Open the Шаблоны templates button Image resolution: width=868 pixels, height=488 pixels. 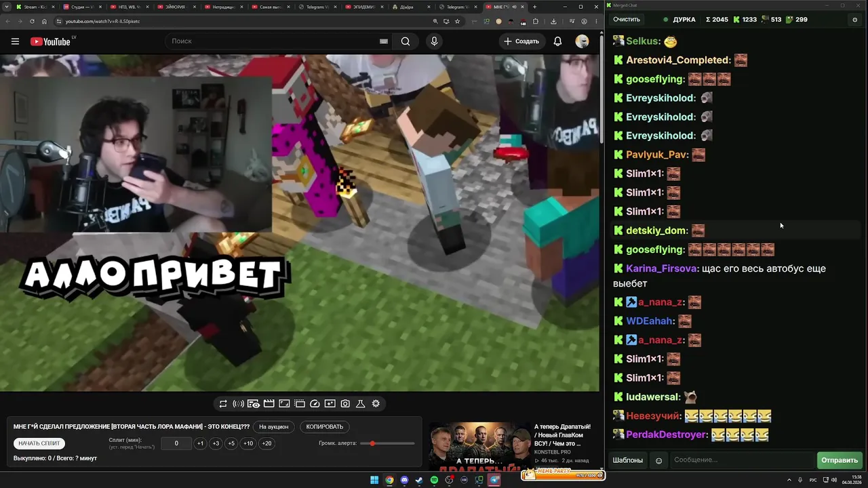point(628,460)
